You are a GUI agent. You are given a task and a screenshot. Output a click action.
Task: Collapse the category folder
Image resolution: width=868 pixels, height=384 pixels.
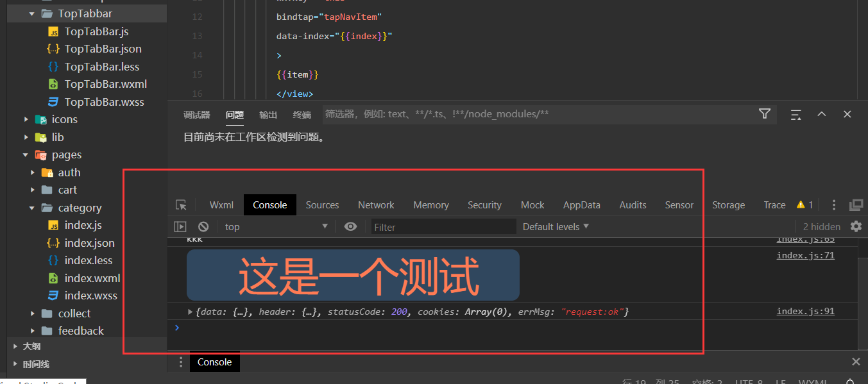[33, 208]
